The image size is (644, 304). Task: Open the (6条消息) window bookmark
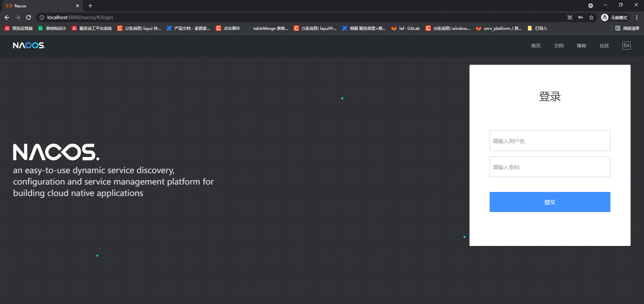click(448, 29)
